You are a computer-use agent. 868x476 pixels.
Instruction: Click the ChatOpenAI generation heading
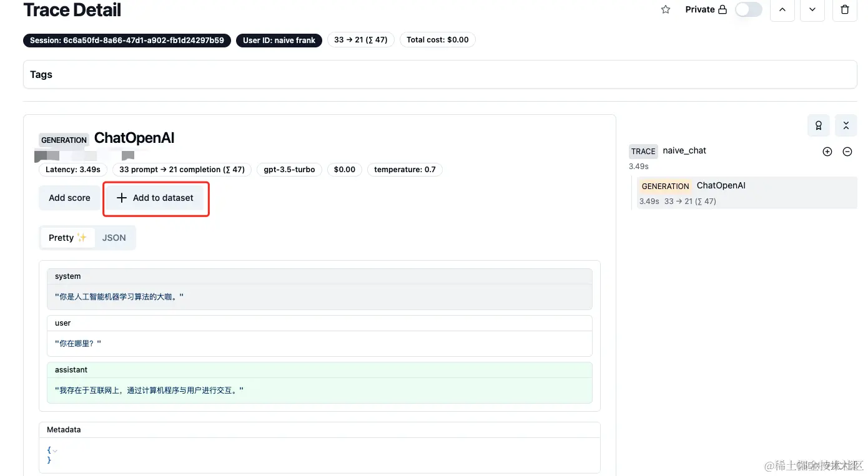coord(134,138)
